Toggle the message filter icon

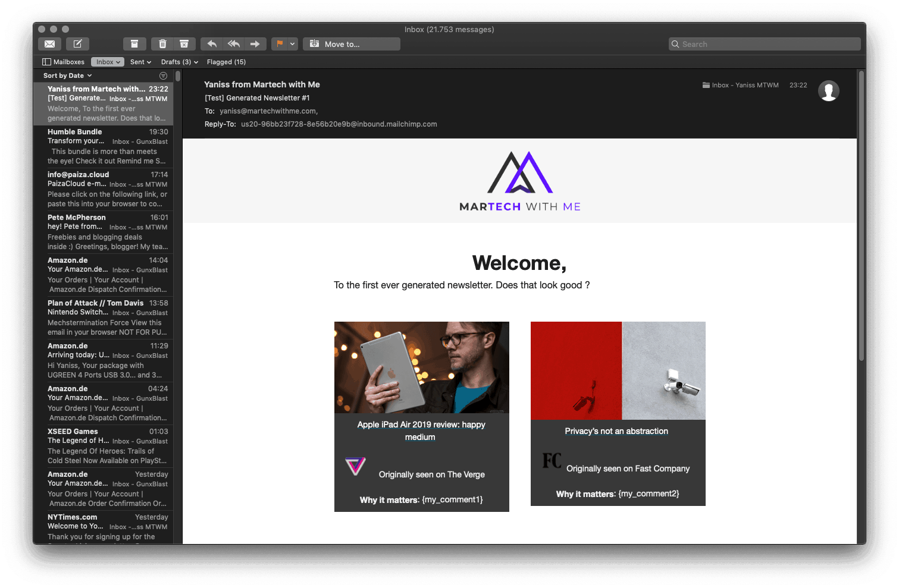(163, 76)
